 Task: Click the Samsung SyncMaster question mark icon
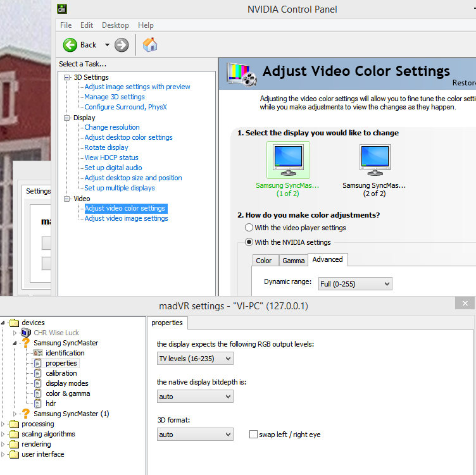click(x=26, y=343)
